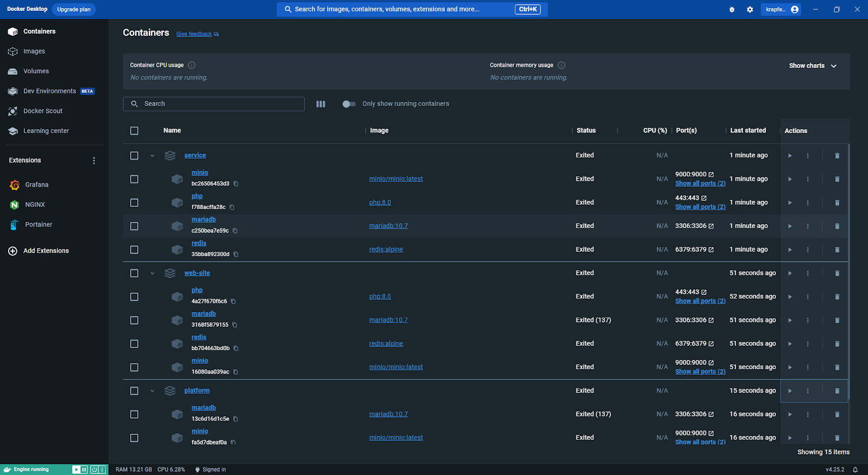Select checkbox for minio bc26506453d3
This screenshot has height=475, width=868.
134,179
